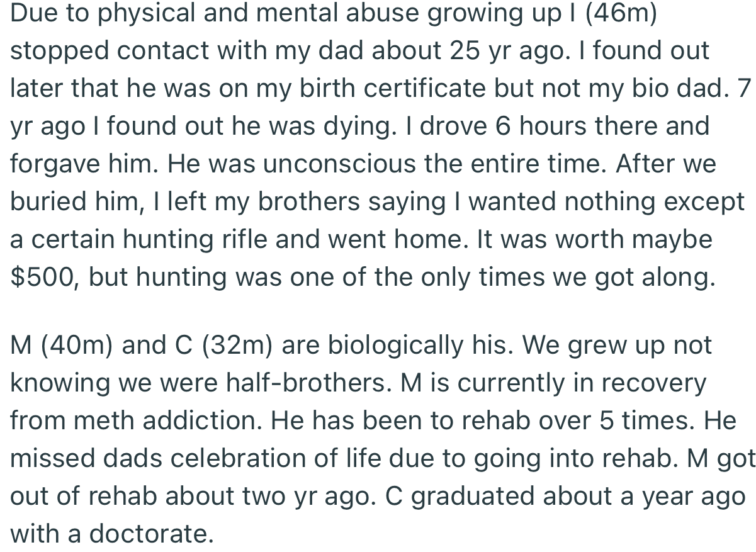Screen dimensions: 756x552
Task: Click the word "doctorate"
Action: tap(148, 534)
